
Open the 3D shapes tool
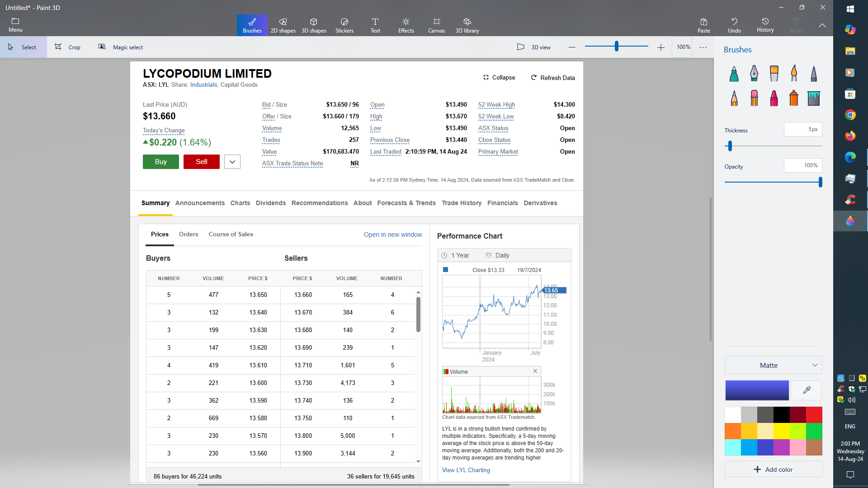[x=314, y=25]
